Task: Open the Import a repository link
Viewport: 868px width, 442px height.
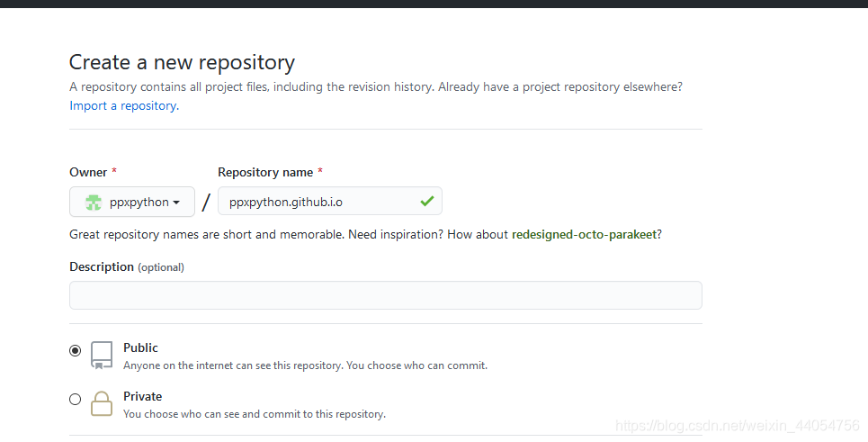Action: coord(124,106)
